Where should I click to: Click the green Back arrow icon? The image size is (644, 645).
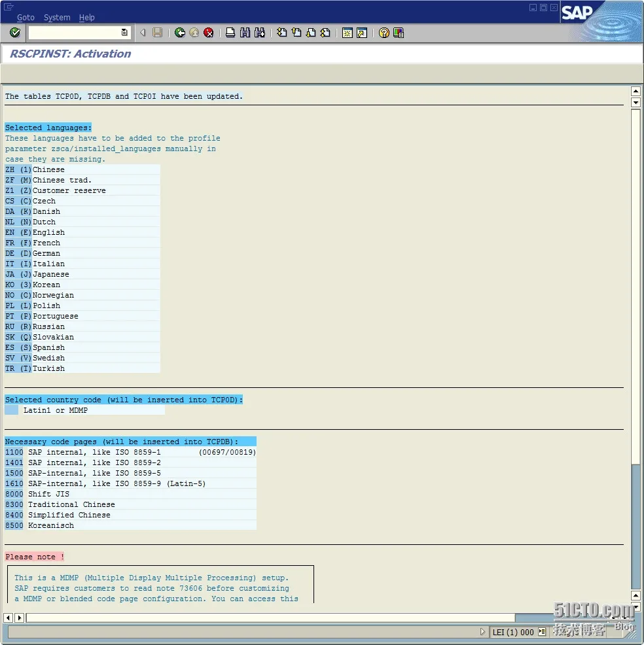(x=179, y=33)
